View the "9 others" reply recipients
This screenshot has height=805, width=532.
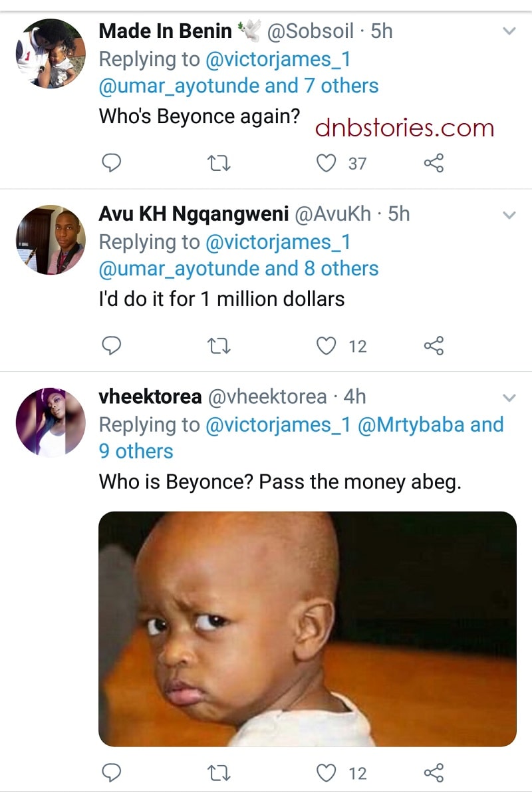(x=136, y=451)
